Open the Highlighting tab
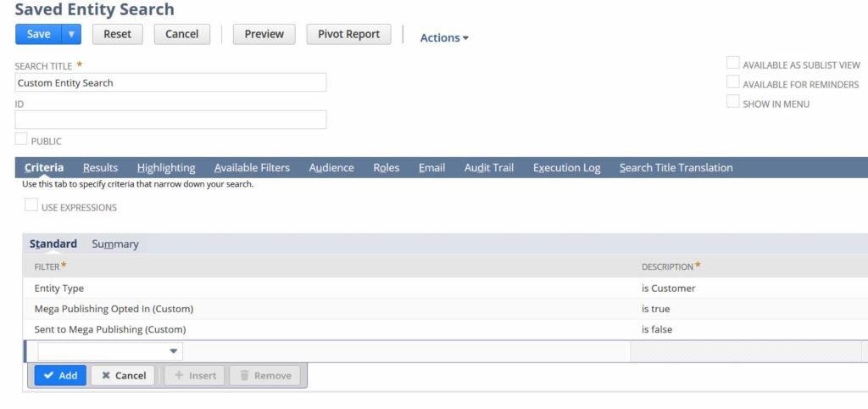This screenshot has width=868, height=409. tap(166, 168)
